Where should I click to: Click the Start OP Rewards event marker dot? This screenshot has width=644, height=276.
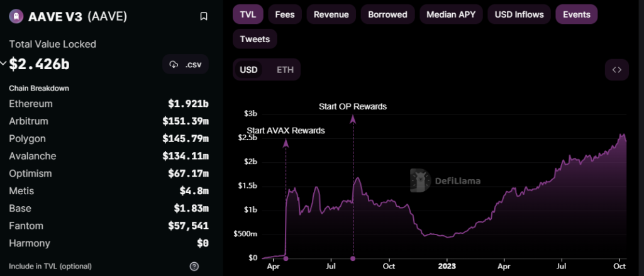tap(353, 258)
